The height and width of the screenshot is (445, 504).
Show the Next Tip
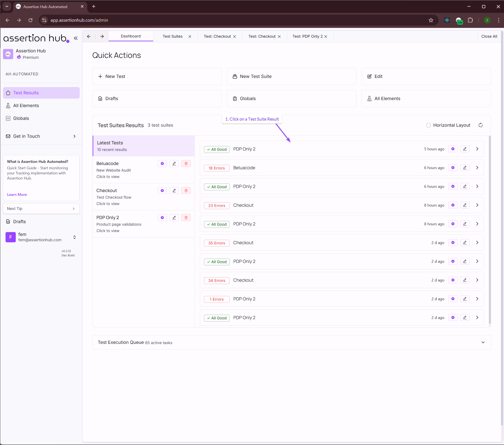click(x=41, y=209)
